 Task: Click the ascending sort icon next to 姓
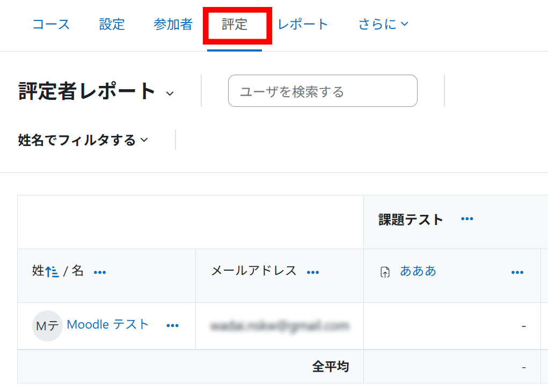click(x=52, y=272)
